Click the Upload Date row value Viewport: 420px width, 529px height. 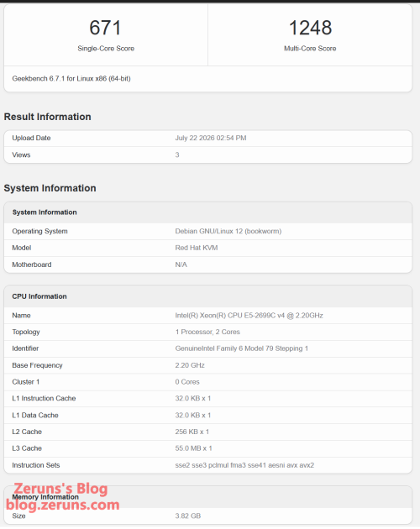tap(210, 138)
